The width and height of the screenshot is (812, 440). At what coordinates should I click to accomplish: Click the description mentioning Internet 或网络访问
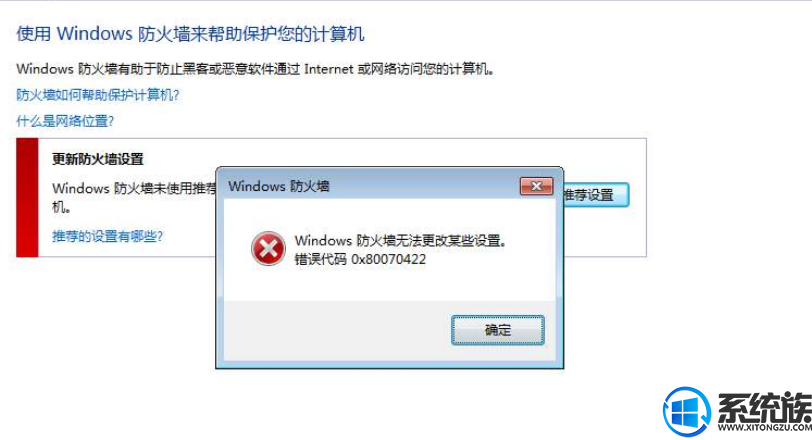point(255,69)
